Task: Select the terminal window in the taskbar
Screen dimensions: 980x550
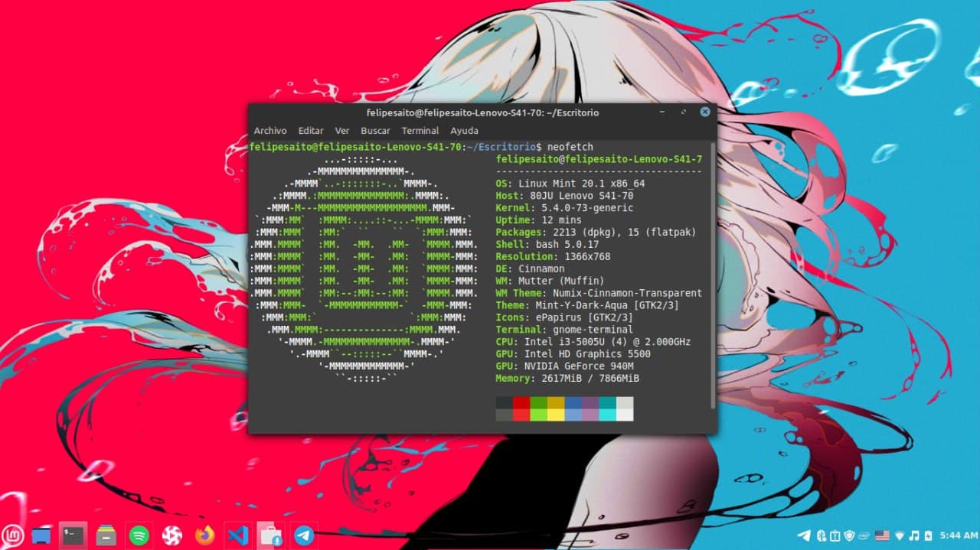Action: pyautogui.click(x=73, y=535)
